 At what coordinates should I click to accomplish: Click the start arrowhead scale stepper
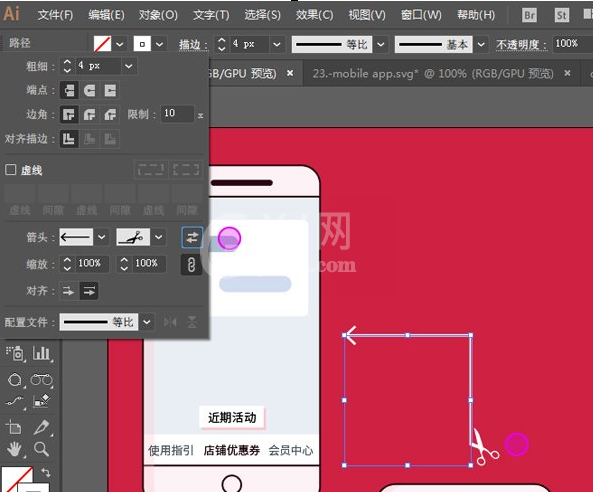pyautogui.click(x=67, y=264)
